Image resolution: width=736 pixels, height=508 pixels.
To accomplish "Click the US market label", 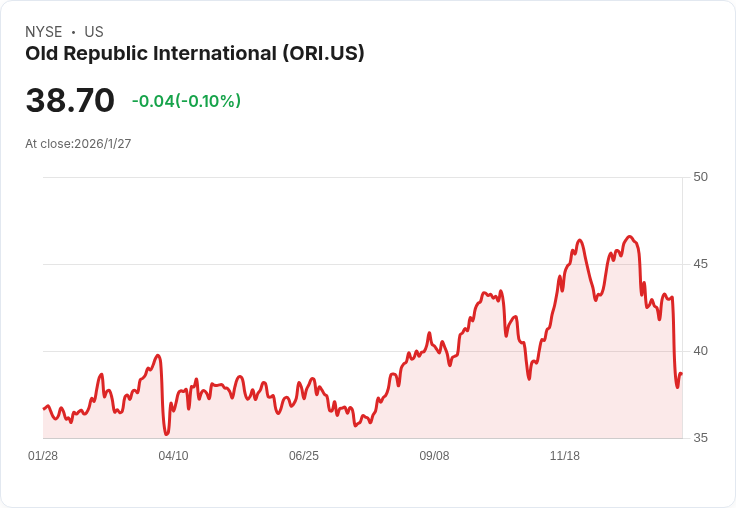I will 94,32.
